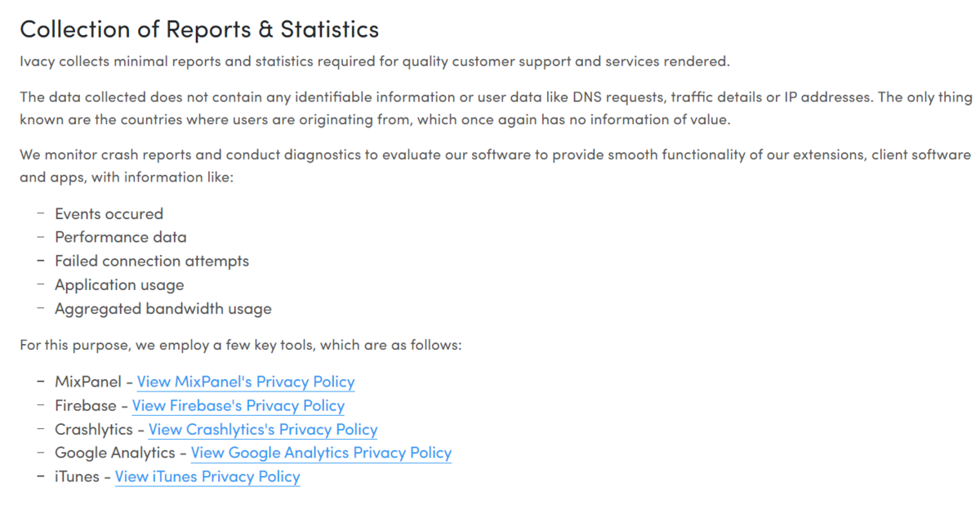This screenshot has width=980, height=514.
Task: Click the paragraph about monitoring crash reports
Action: pyautogui.click(x=496, y=165)
